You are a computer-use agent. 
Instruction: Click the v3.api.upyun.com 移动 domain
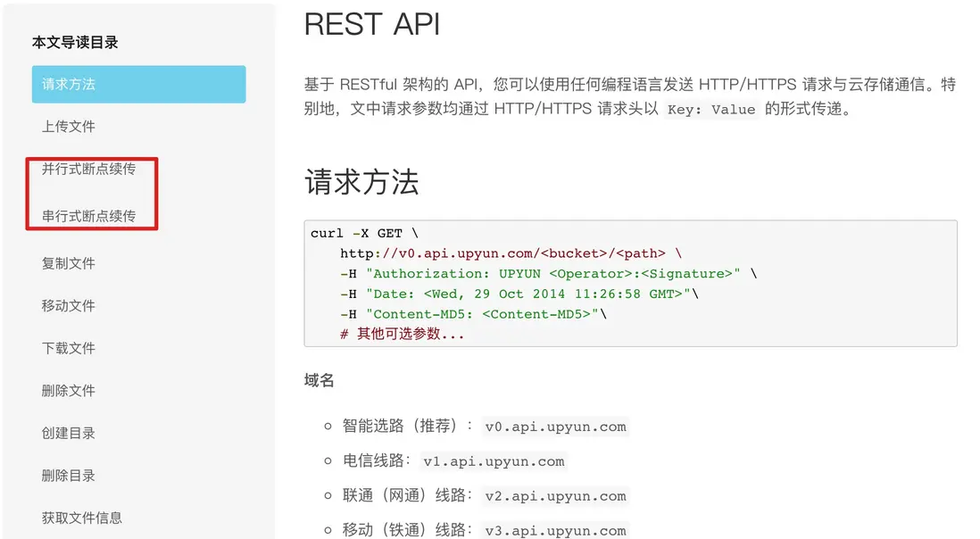pyautogui.click(x=556, y=530)
